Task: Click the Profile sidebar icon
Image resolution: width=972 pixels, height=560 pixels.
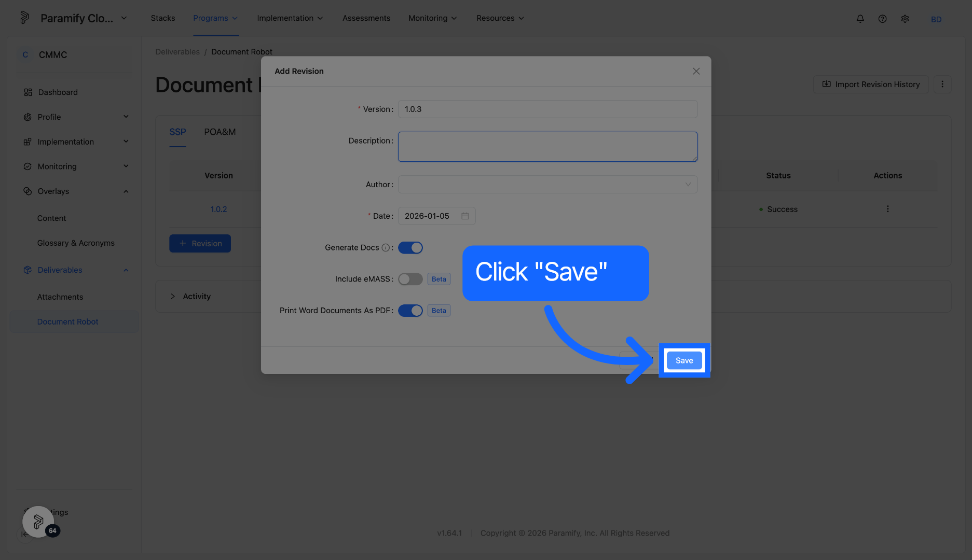Action: coord(28,117)
